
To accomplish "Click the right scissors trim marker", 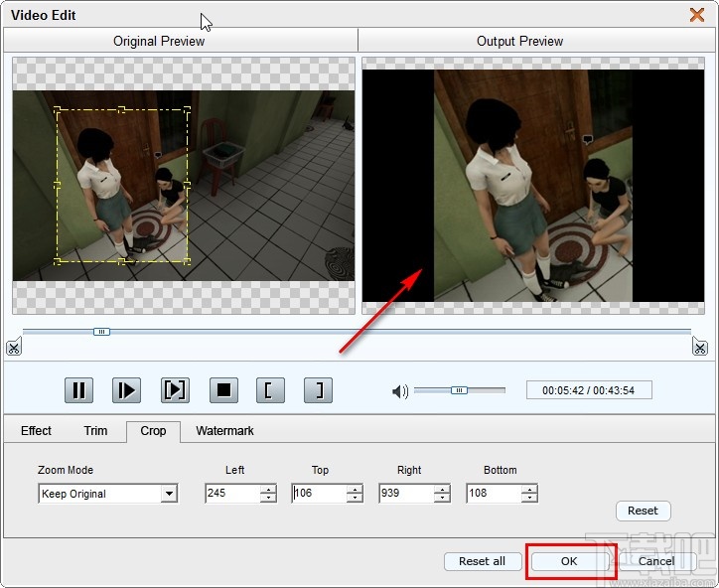I will tap(700, 347).
